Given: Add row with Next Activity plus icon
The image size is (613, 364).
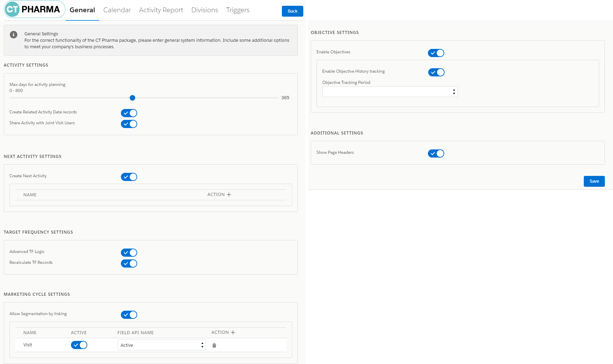Looking at the screenshot, I should (x=229, y=195).
